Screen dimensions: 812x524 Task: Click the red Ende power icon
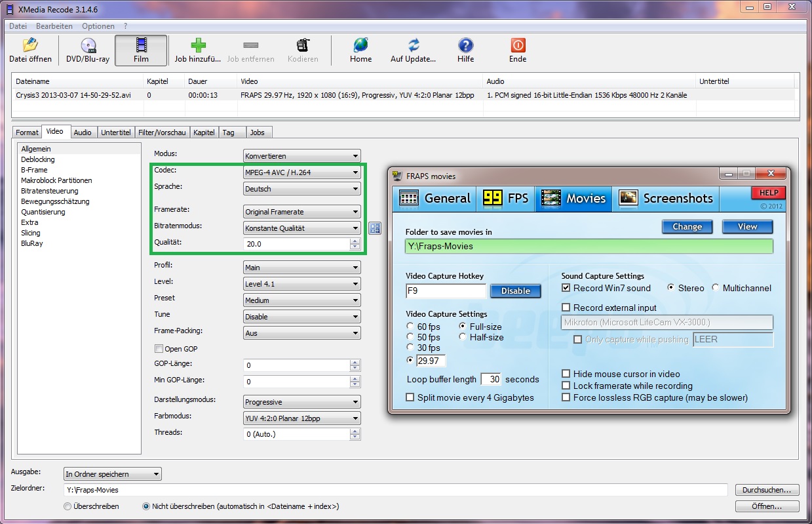(x=518, y=45)
